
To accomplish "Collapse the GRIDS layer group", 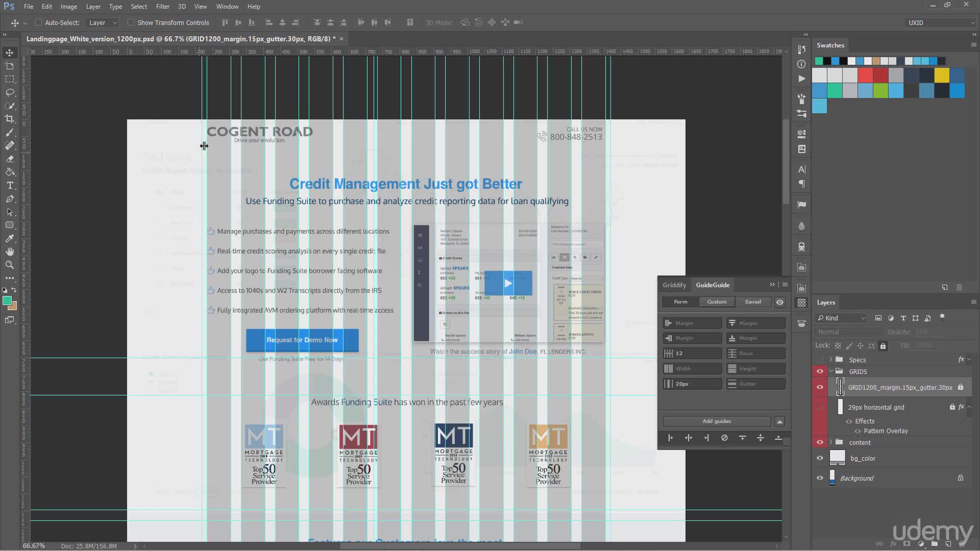I will pyautogui.click(x=831, y=371).
